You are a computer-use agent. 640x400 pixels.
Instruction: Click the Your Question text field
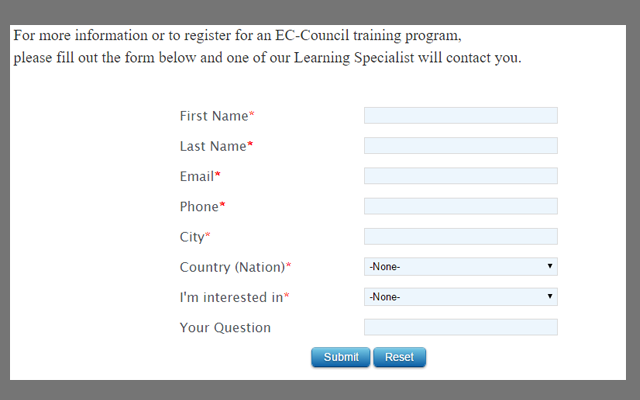point(460,327)
